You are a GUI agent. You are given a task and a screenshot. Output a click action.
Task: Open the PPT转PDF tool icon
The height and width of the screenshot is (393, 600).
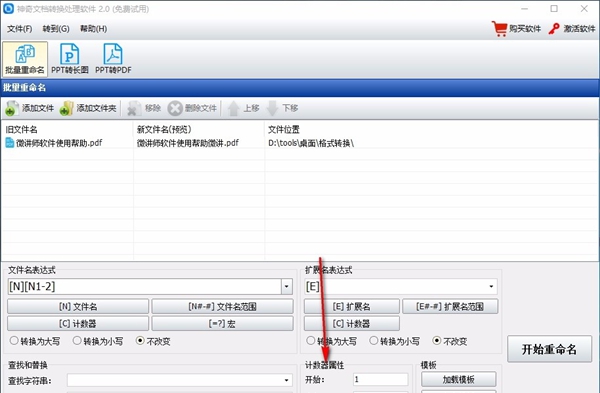(x=113, y=54)
